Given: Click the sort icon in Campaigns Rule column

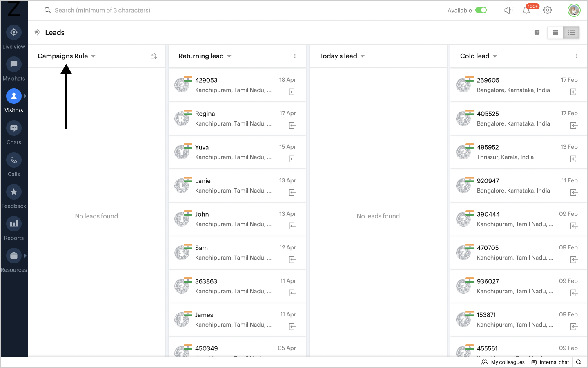Looking at the screenshot, I should [154, 56].
